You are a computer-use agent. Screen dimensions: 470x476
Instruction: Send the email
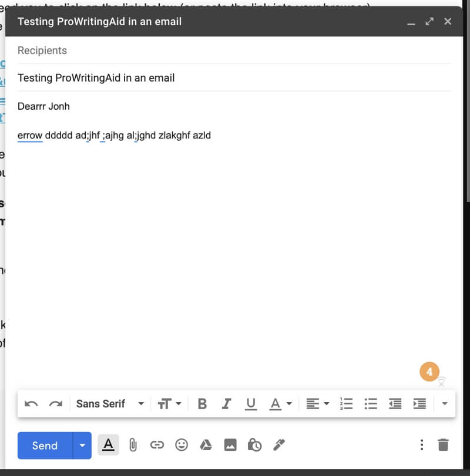[x=45, y=445]
